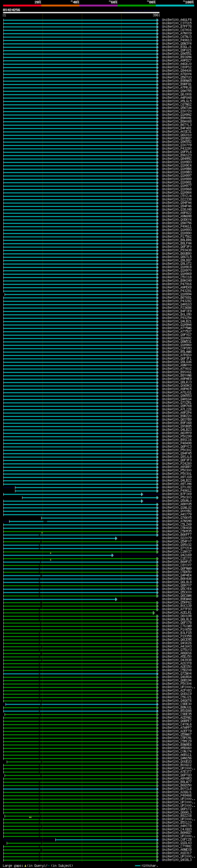Click label UniRef100_B7FIK9
The image size is (197, 868).
click(x=177, y=494)
